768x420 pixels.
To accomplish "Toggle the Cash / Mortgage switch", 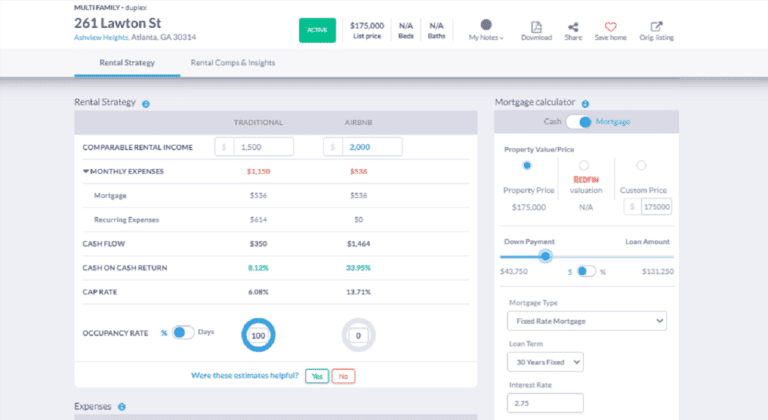I will [579, 122].
